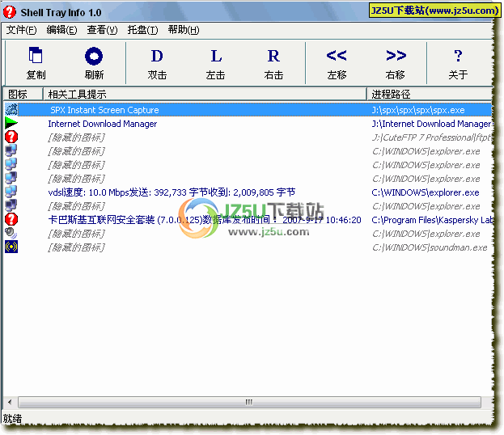This screenshot has height=435, width=504.
Task: Sort by the 相关工具提示 column header
Action: tap(205, 94)
